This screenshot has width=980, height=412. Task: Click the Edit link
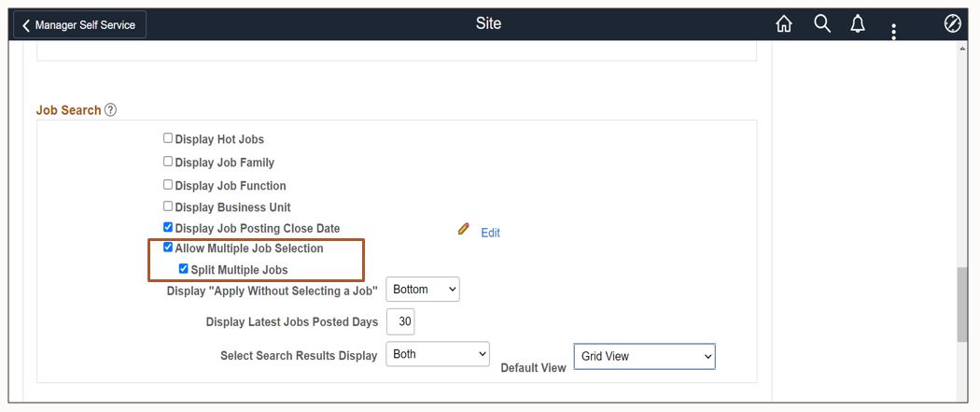tap(490, 233)
